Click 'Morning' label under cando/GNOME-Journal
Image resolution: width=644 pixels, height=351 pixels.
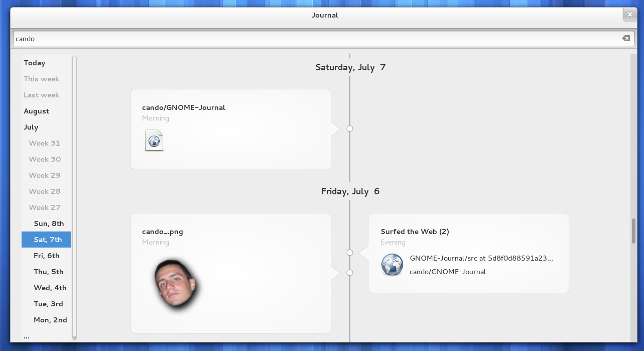coord(156,118)
